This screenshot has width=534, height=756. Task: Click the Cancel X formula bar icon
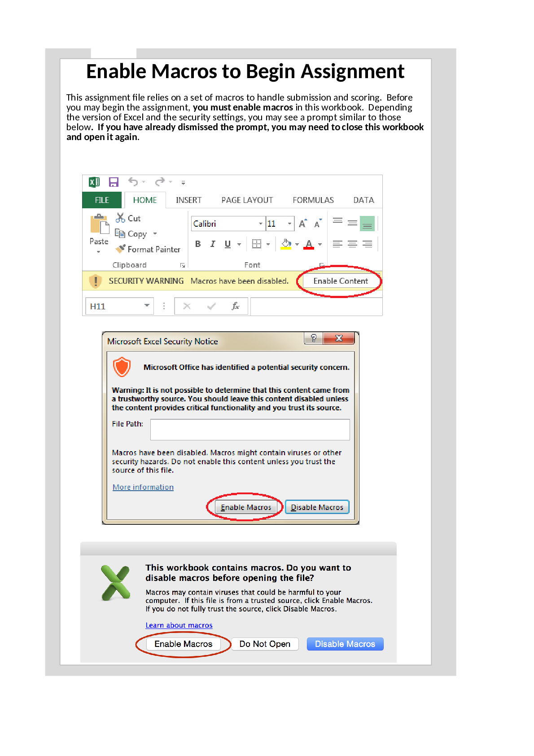(187, 306)
